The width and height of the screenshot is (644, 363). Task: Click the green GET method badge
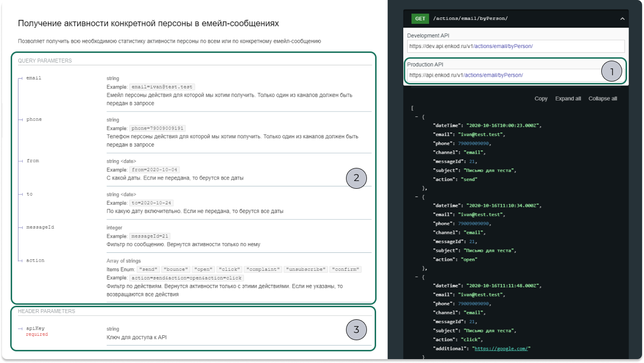[420, 19]
